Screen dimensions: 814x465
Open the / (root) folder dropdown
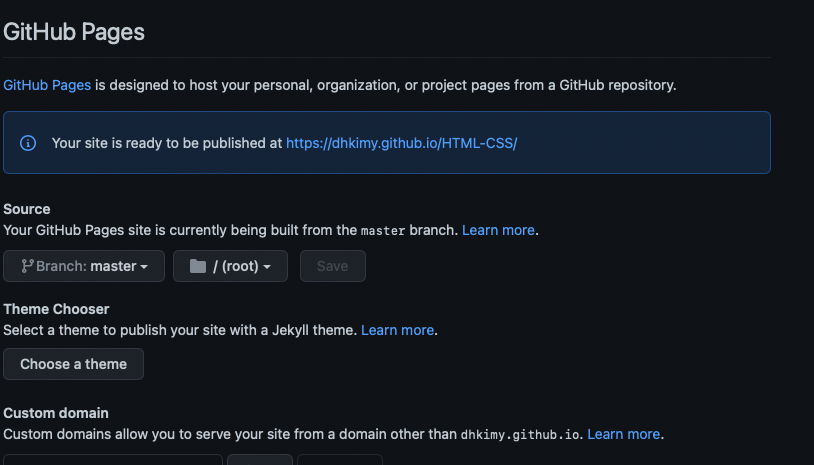click(230, 266)
